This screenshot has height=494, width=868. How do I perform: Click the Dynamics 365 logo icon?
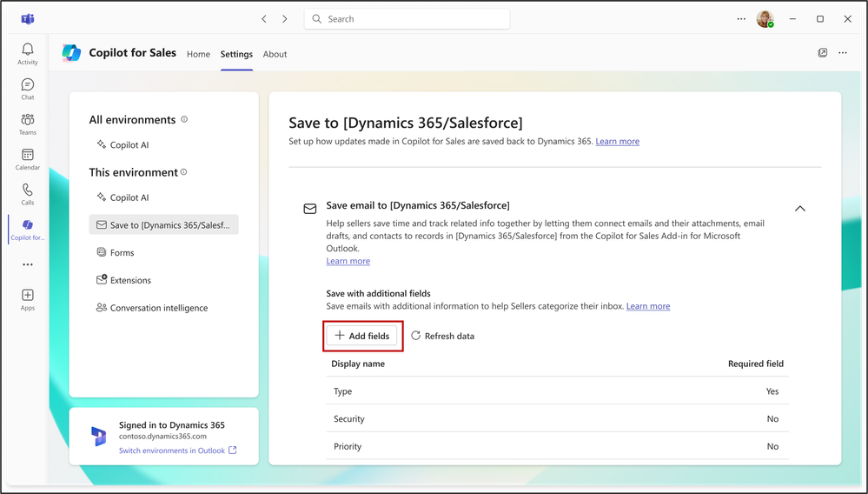click(x=98, y=437)
